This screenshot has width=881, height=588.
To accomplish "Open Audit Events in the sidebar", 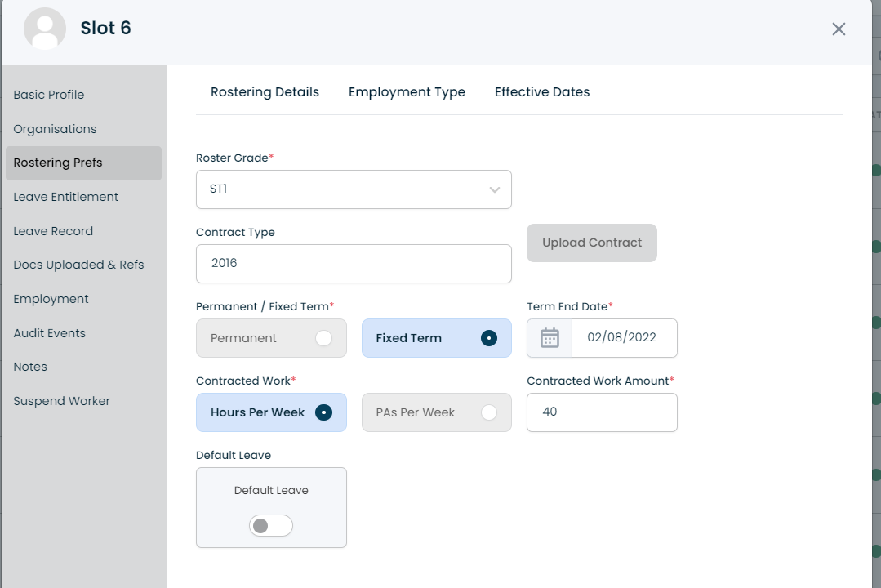I will coord(84,333).
